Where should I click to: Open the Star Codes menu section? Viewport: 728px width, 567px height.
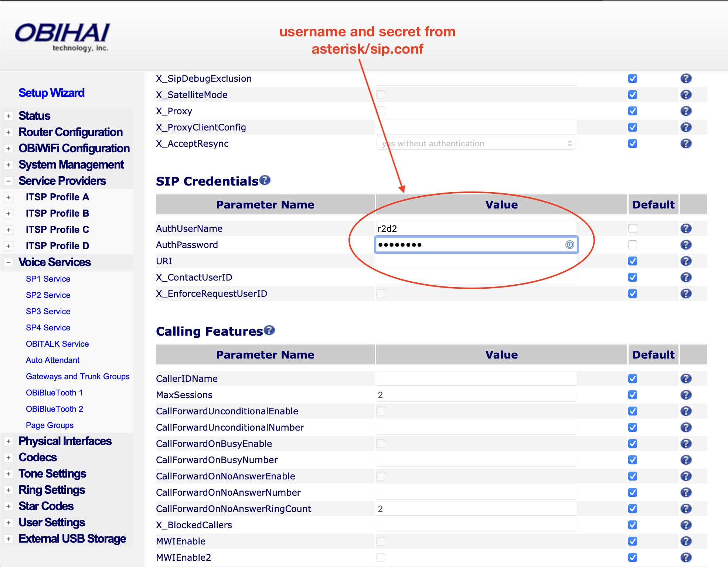pyautogui.click(x=46, y=506)
